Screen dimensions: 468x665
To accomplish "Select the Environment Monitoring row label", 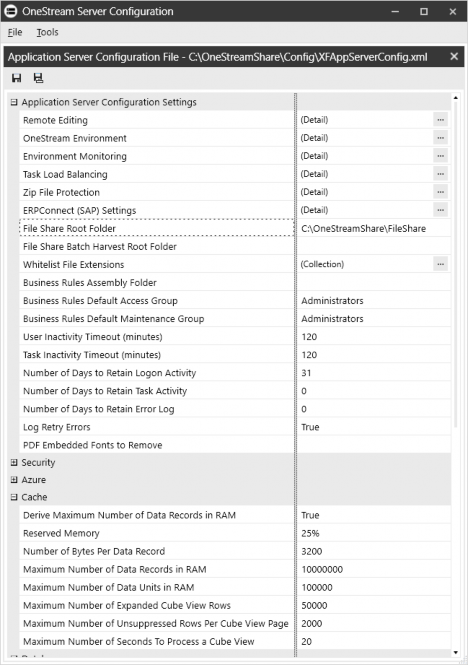I will click(75, 156).
